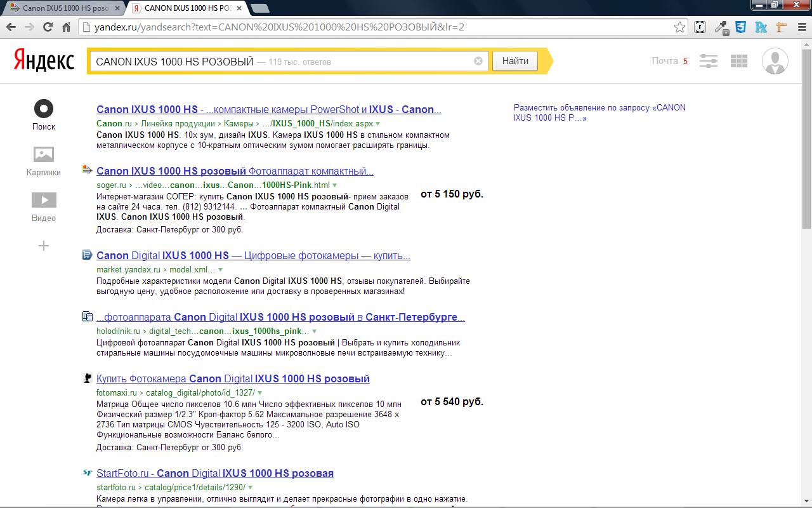Image resolution: width=812 pixels, height=508 pixels.
Task: Open the browser home page
Action: point(66,27)
